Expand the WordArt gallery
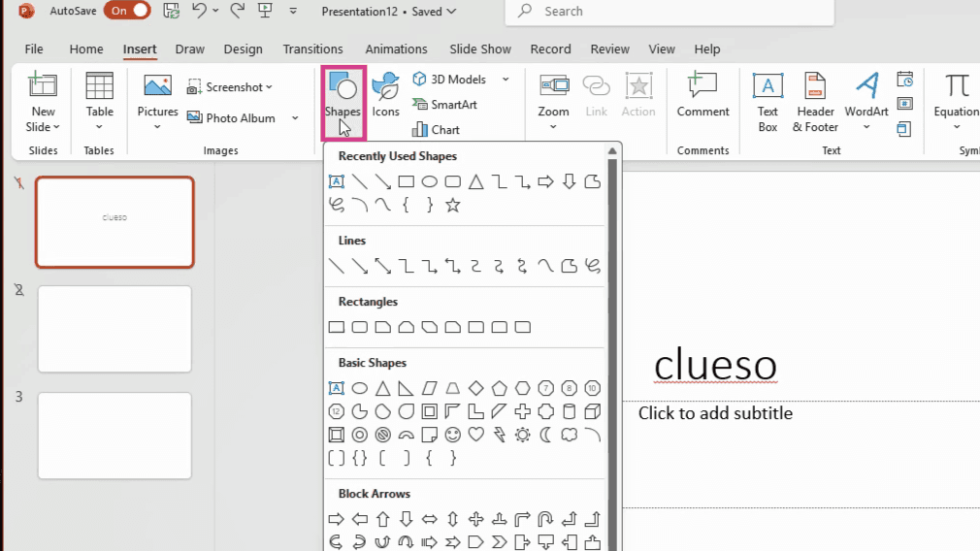The height and width of the screenshot is (551, 980). coord(866,127)
